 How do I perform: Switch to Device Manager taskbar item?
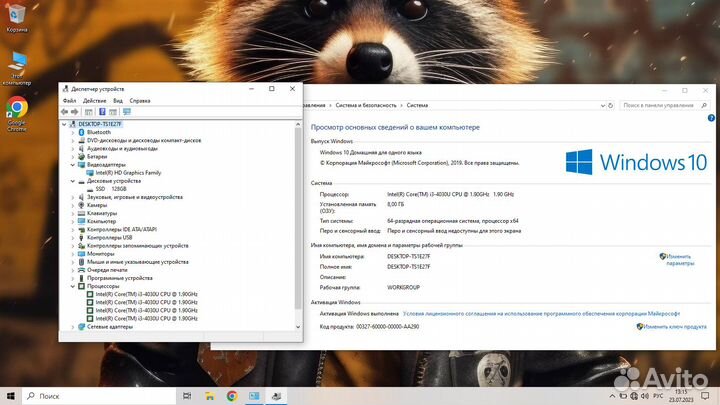click(276, 396)
